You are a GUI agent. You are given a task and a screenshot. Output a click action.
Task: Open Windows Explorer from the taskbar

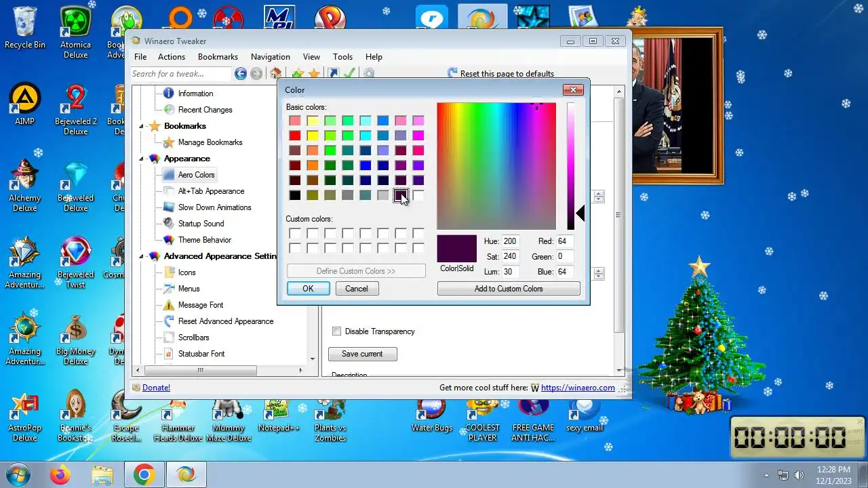click(x=102, y=474)
